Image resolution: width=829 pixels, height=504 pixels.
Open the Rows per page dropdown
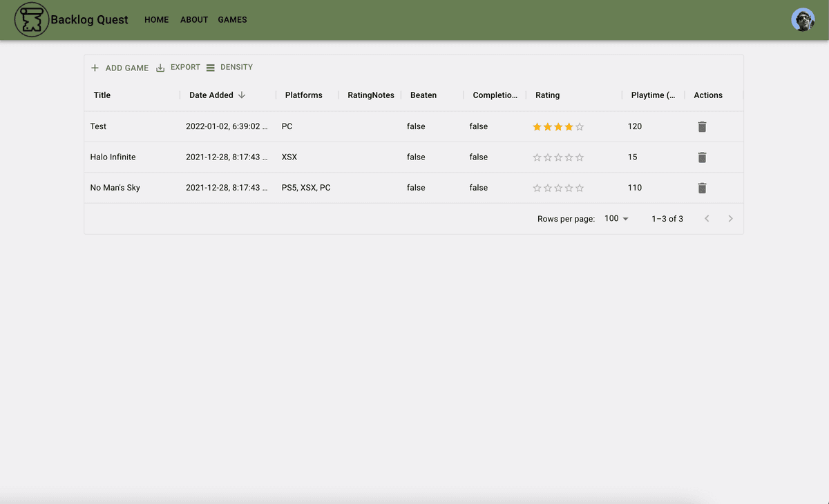[616, 219]
